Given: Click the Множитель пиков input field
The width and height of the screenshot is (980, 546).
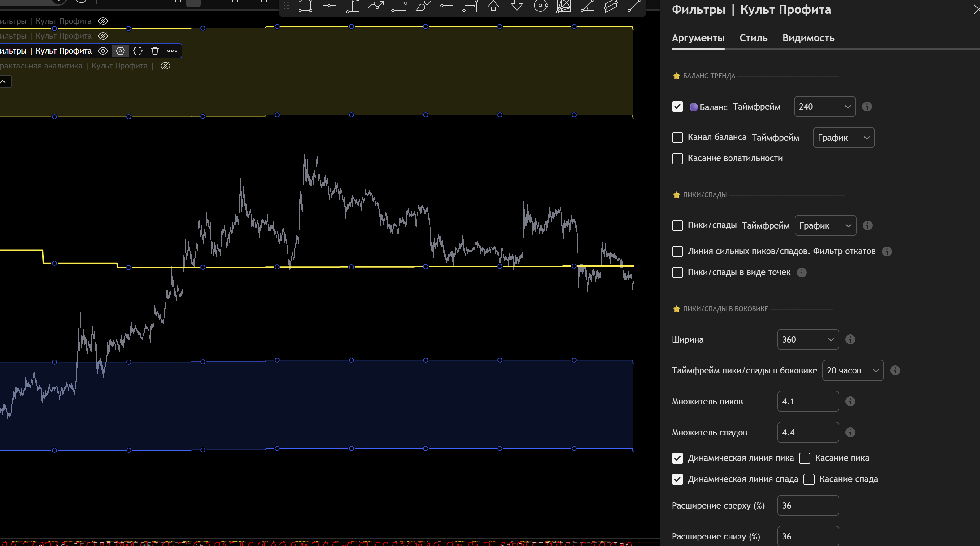Looking at the screenshot, I should [x=808, y=401].
